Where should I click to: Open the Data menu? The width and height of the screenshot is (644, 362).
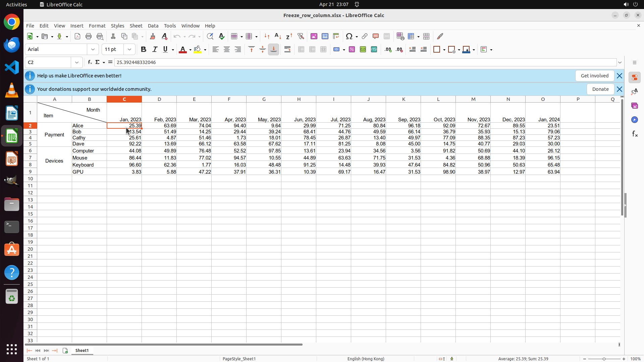point(153,26)
